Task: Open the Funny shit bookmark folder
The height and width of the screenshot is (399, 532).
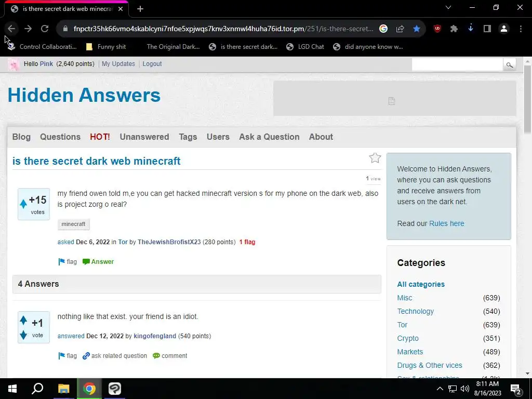Action: click(106, 47)
